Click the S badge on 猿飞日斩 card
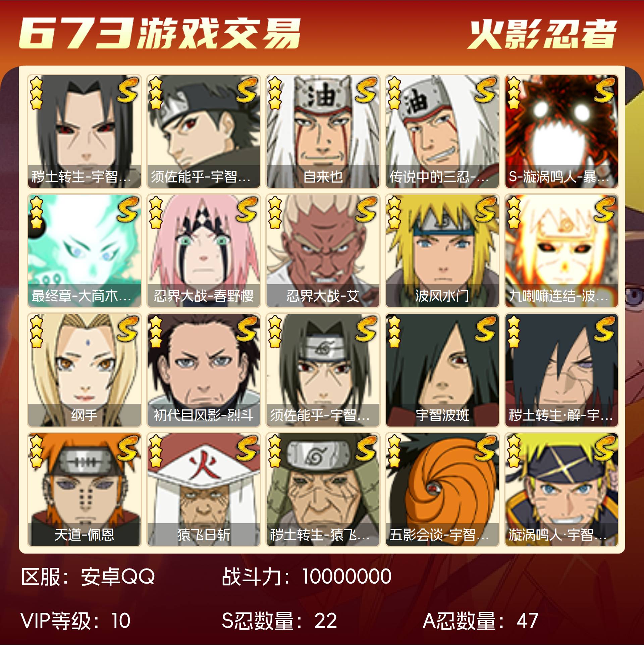644x645 pixels. pyautogui.click(x=247, y=448)
